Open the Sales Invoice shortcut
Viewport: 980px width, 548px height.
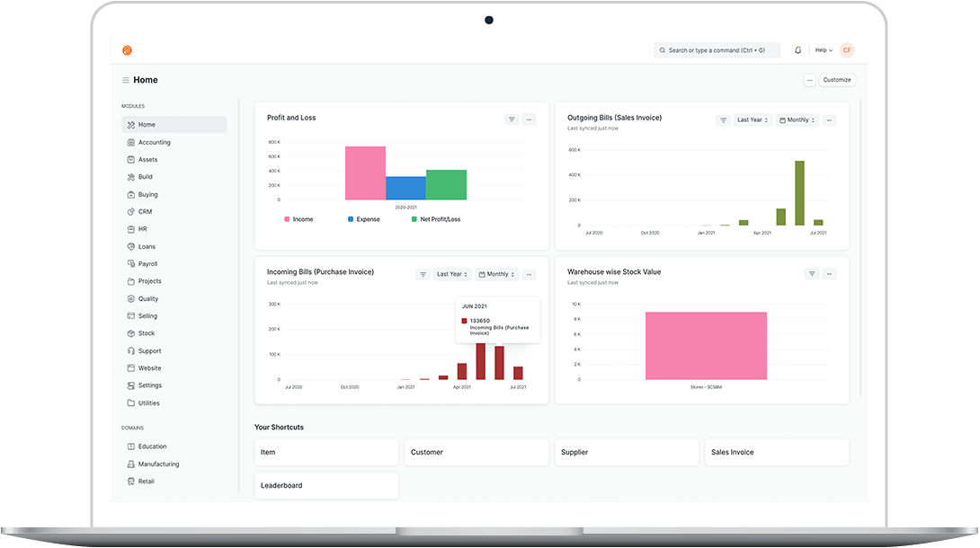[776, 453]
